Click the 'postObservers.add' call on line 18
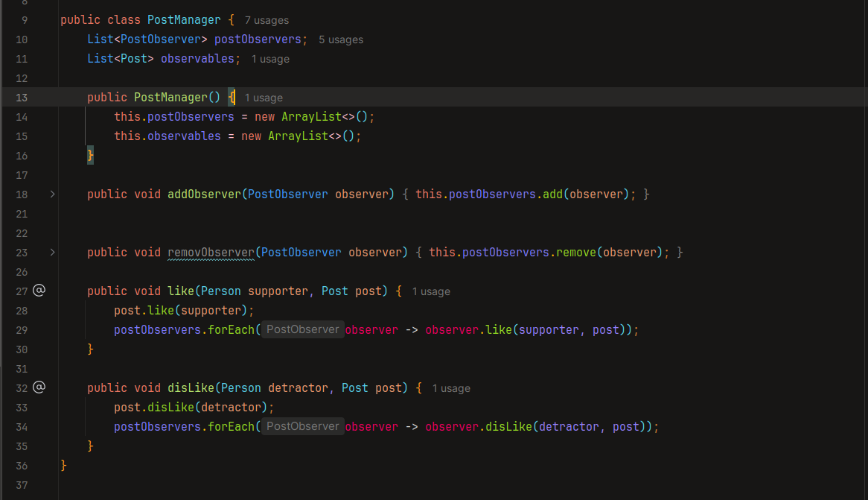 point(506,194)
